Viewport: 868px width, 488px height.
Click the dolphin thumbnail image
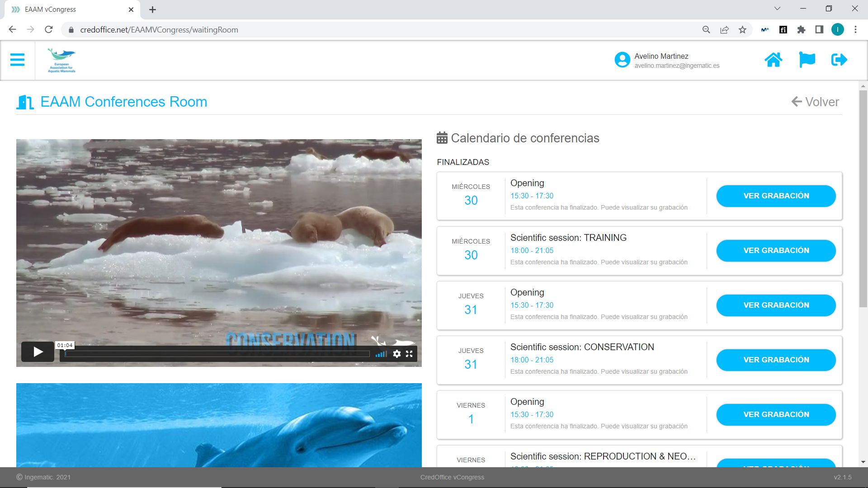(219, 425)
